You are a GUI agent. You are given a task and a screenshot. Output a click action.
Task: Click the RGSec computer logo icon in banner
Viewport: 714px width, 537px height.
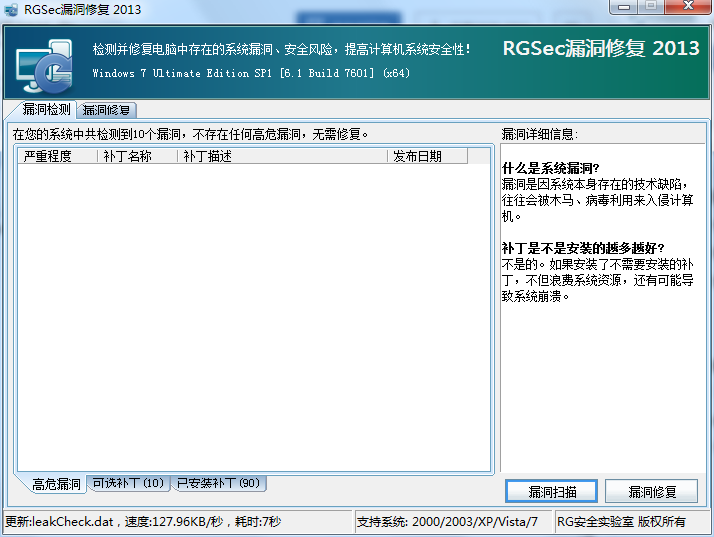point(44,66)
